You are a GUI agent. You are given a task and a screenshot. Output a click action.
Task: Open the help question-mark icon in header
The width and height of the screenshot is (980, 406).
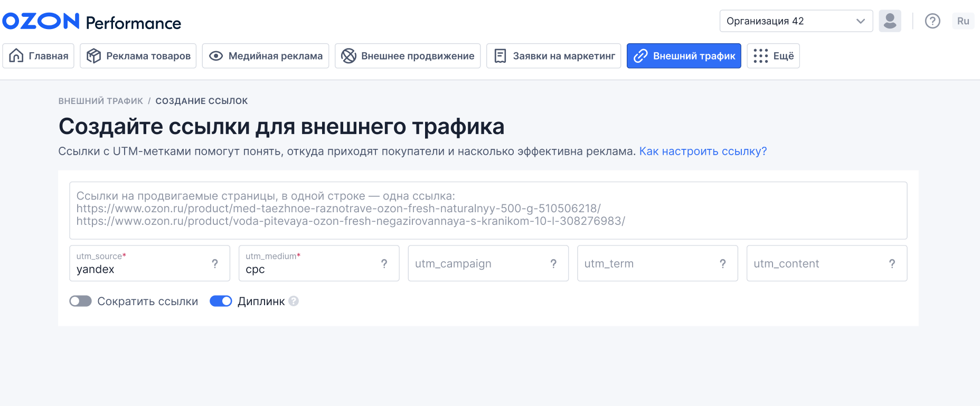point(932,21)
